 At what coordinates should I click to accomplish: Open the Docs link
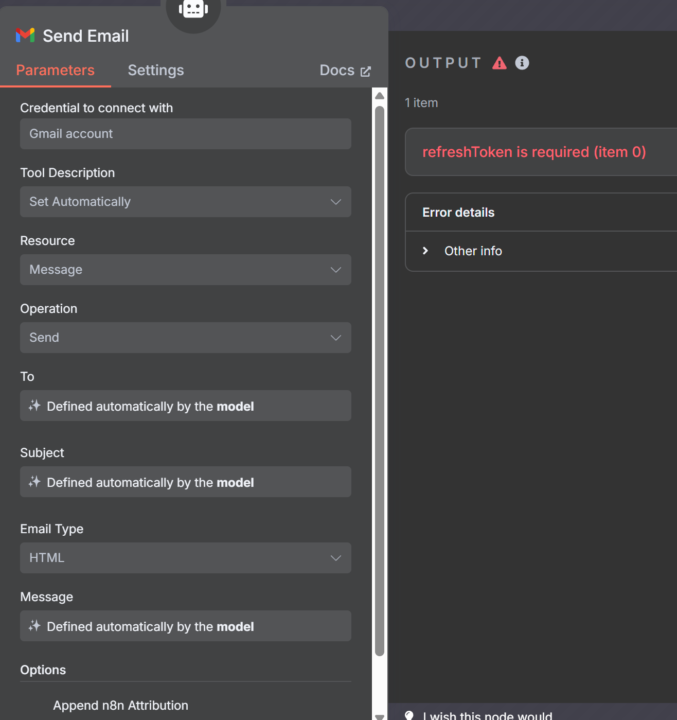pos(337,70)
